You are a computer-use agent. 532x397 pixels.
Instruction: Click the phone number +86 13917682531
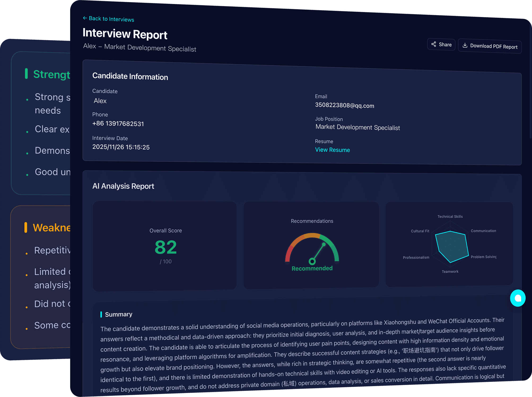[118, 124]
